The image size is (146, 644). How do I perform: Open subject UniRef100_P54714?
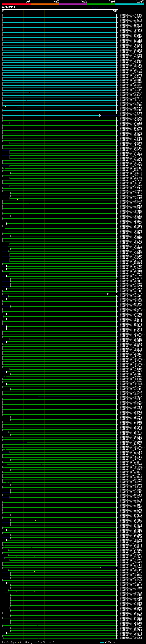131,321
